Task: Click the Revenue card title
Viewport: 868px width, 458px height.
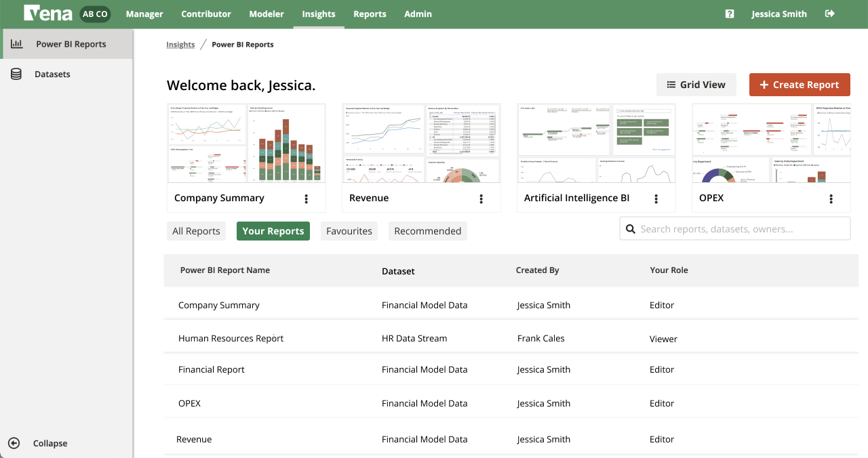Action: 369,198
